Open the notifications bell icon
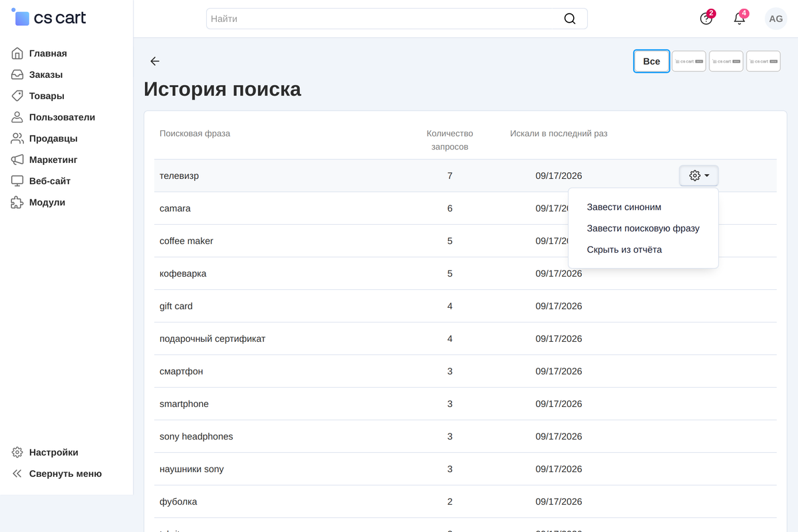798x532 pixels. [739, 19]
